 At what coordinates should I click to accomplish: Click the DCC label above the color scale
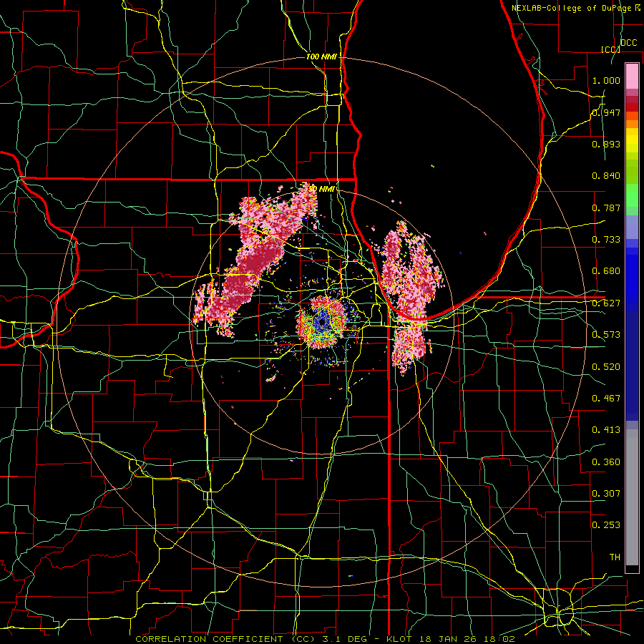[x=629, y=43]
